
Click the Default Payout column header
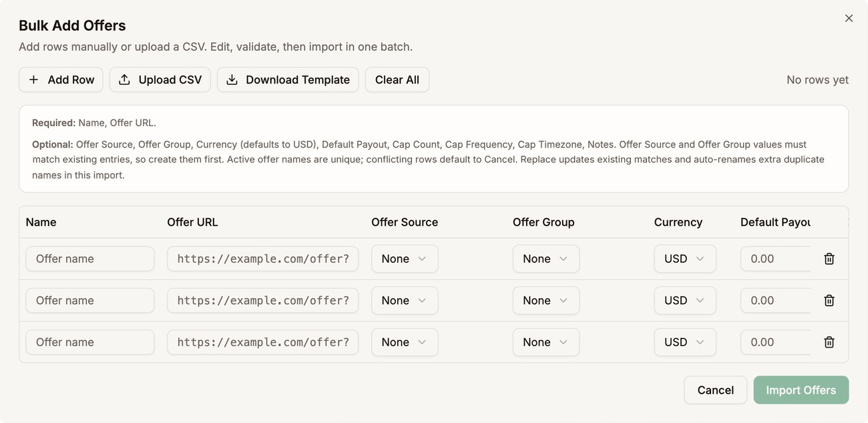click(x=775, y=223)
